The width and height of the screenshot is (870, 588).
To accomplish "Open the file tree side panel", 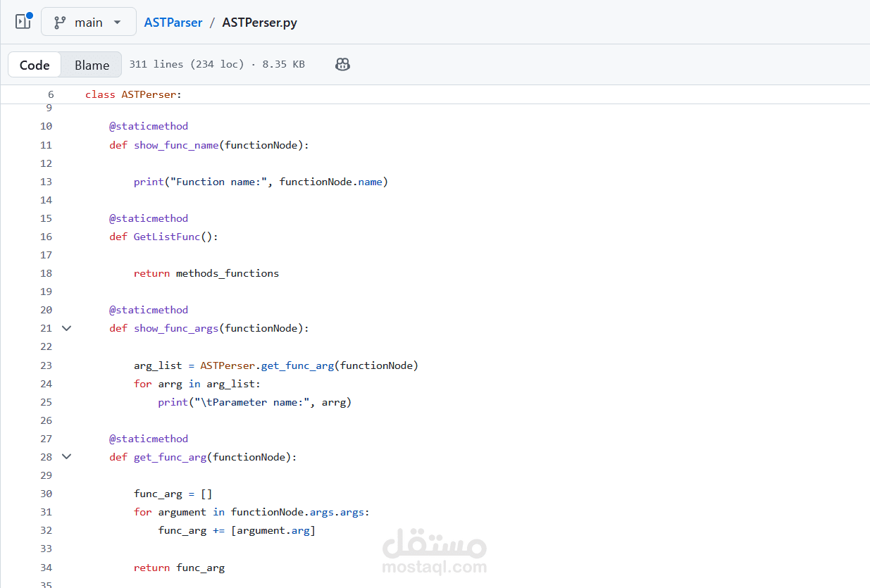I will (x=22, y=21).
